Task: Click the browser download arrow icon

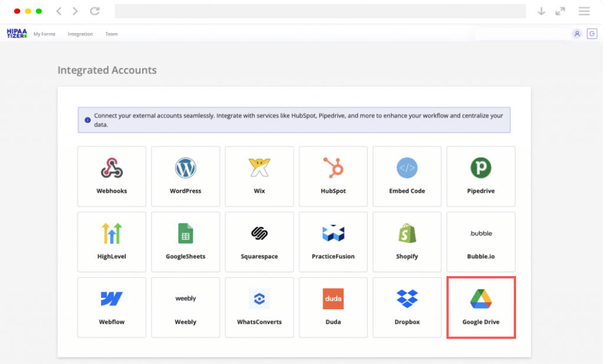Action: pyautogui.click(x=541, y=11)
